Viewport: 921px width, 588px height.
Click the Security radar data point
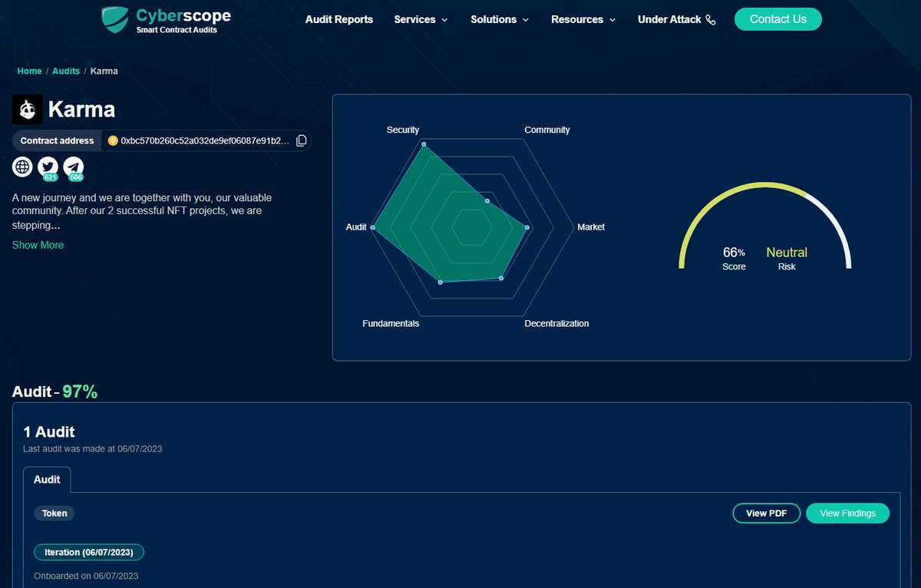(x=423, y=144)
